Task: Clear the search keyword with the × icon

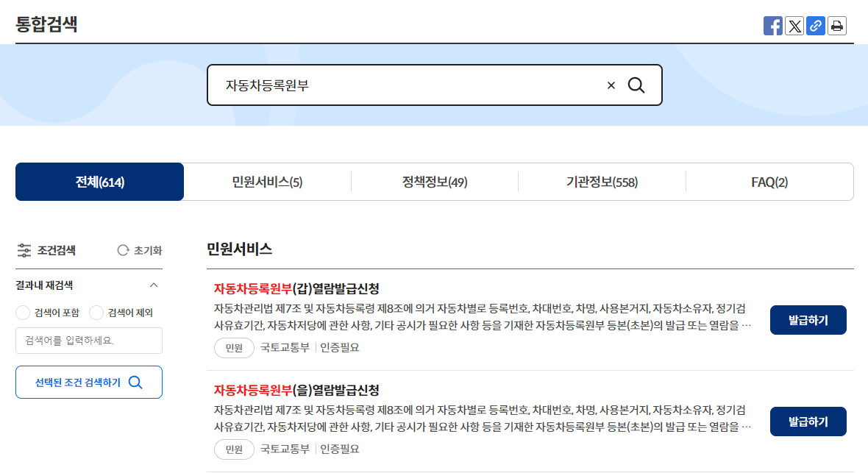Action: point(611,85)
